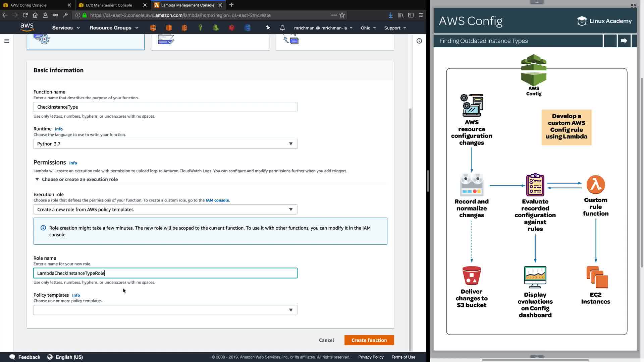The width and height of the screenshot is (644, 362).
Task: Click the browser reload icon
Action: pos(25,15)
